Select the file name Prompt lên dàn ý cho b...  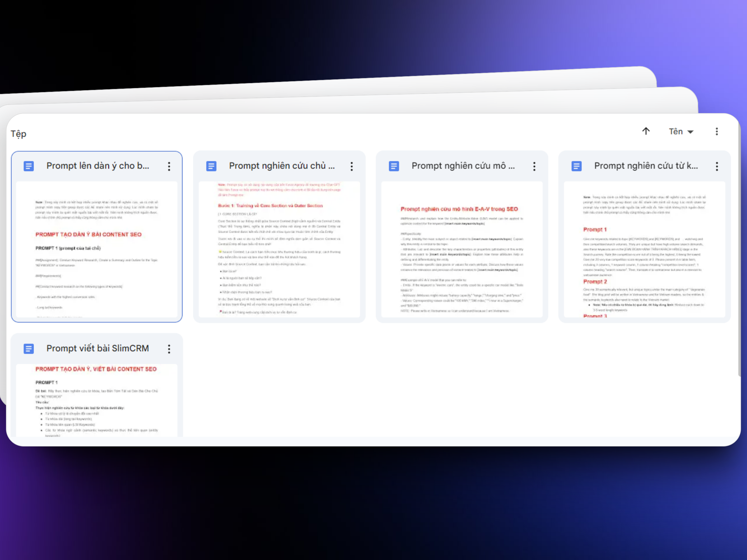coord(98,166)
